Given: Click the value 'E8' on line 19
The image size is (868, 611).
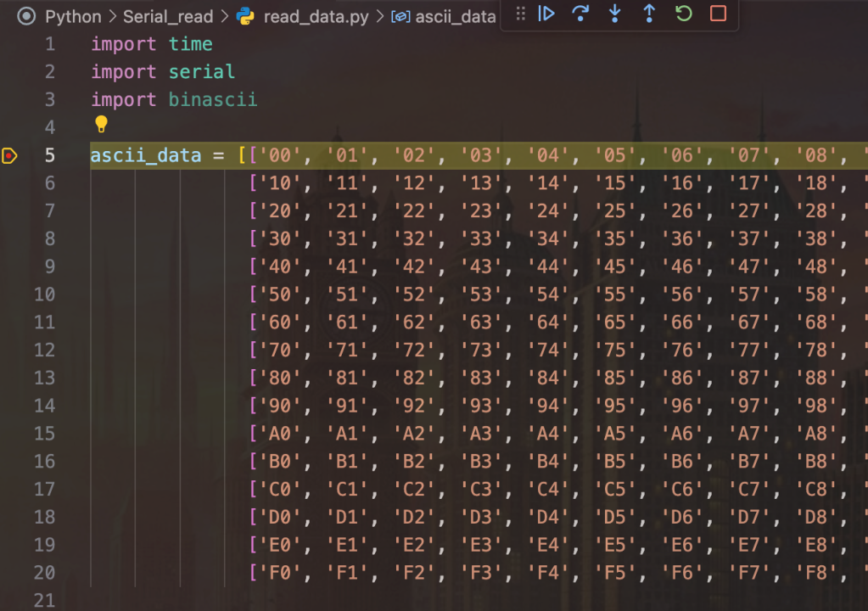Looking at the screenshot, I should [815, 545].
